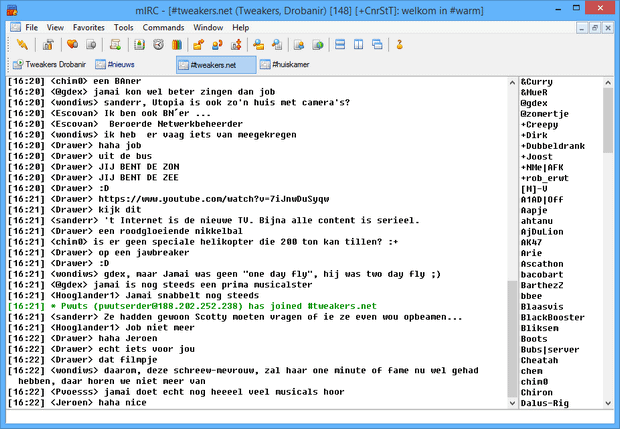Open the Channels list toolbar icon
This screenshot has height=429, width=620.
(91, 45)
